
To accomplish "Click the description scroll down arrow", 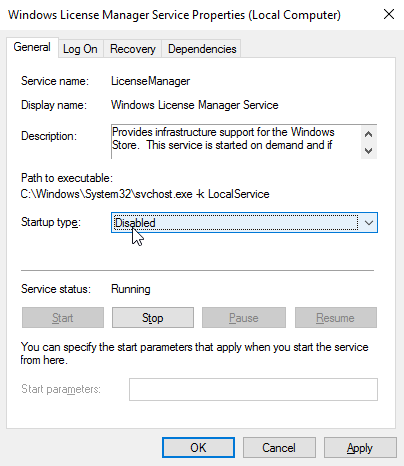I will pyautogui.click(x=368, y=150).
